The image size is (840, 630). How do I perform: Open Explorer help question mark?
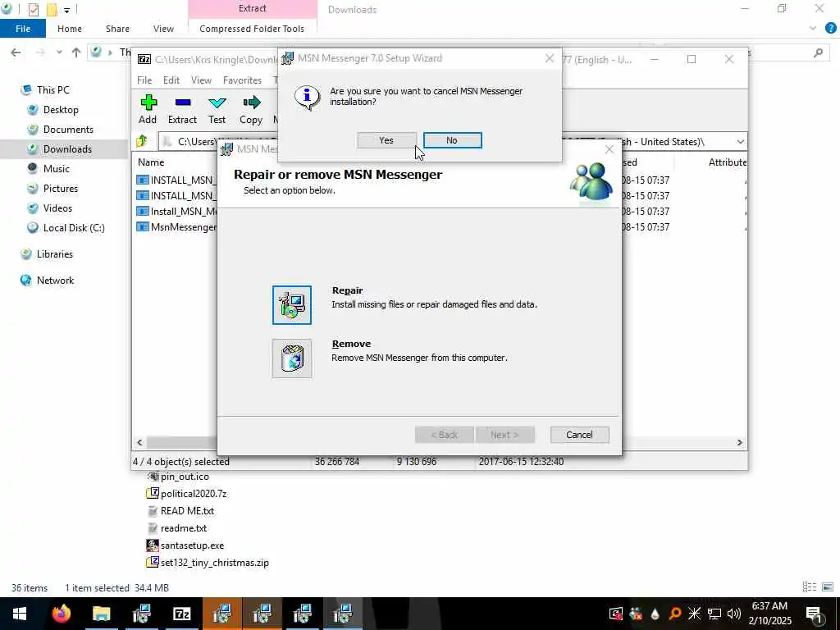830,29
